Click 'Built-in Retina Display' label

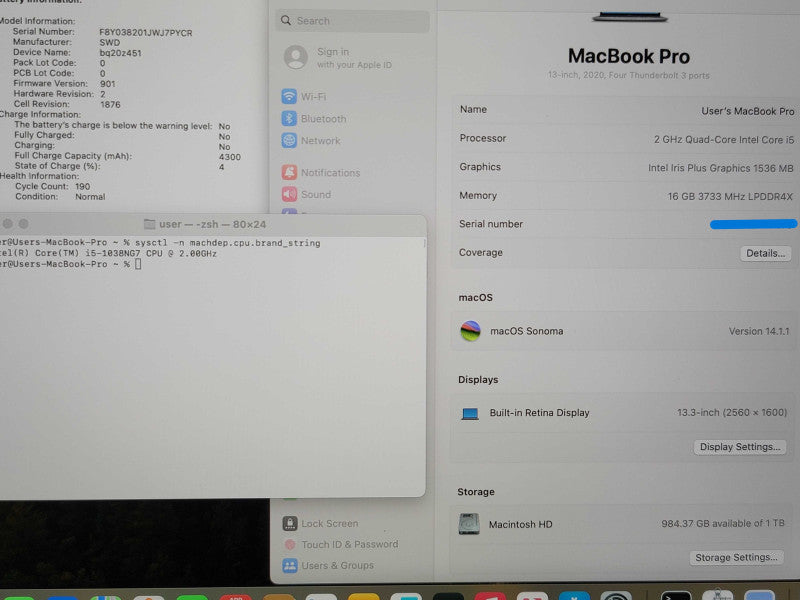(539, 413)
